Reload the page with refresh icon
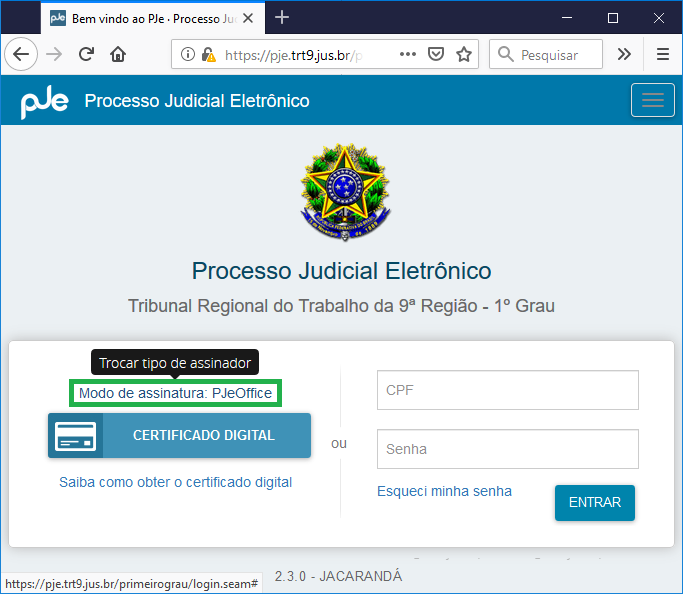The image size is (683, 594). pos(86,54)
